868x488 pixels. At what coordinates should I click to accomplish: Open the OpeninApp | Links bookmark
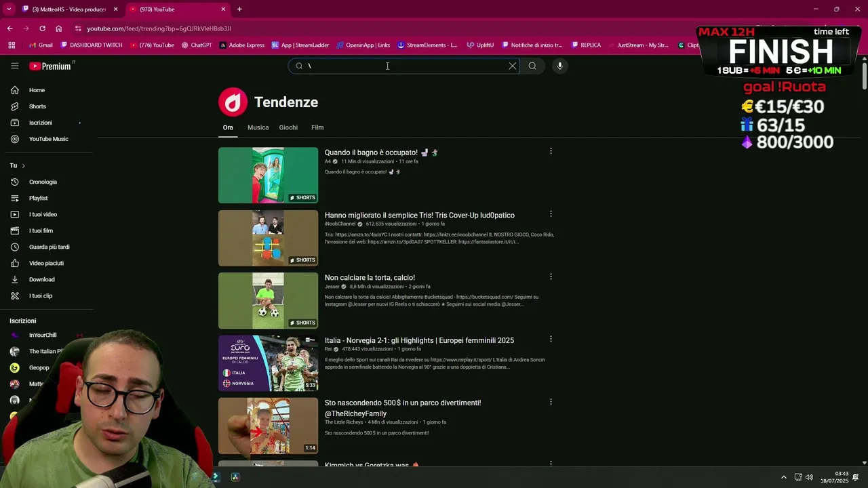(363, 45)
